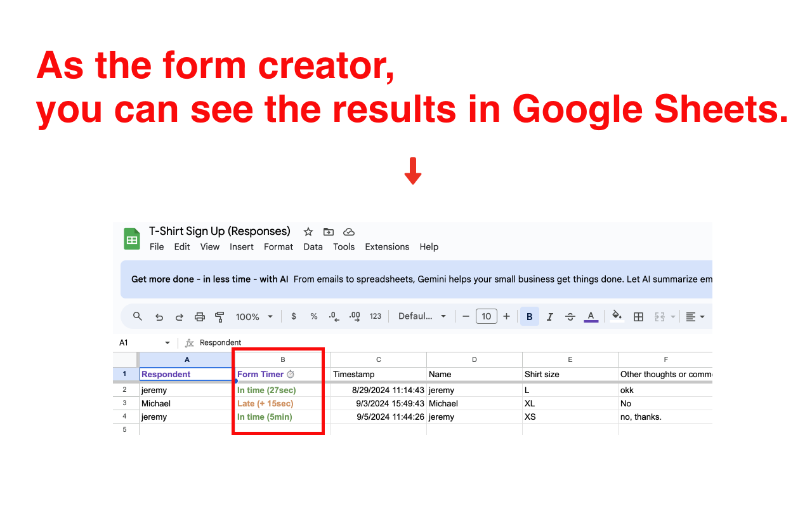Open the Format menu
The height and width of the screenshot is (508, 812).
pos(278,247)
